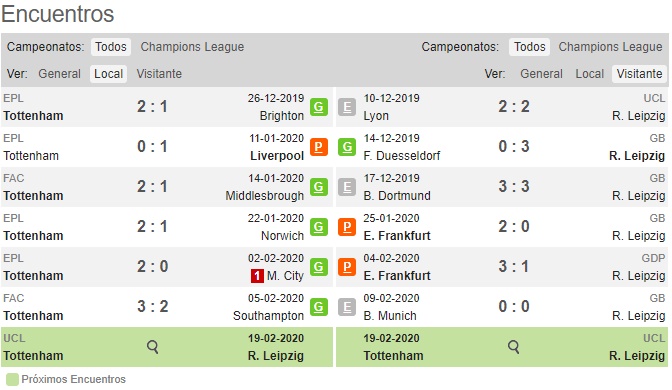Click orange P badge for the 25-01-2020 E. Frankfurt match
The image size is (672, 390).
click(x=347, y=227)
